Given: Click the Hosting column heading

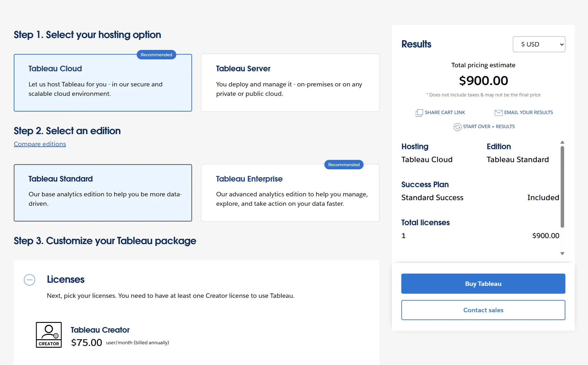Looking at the screenshot, I should click(x=415, y=147).
